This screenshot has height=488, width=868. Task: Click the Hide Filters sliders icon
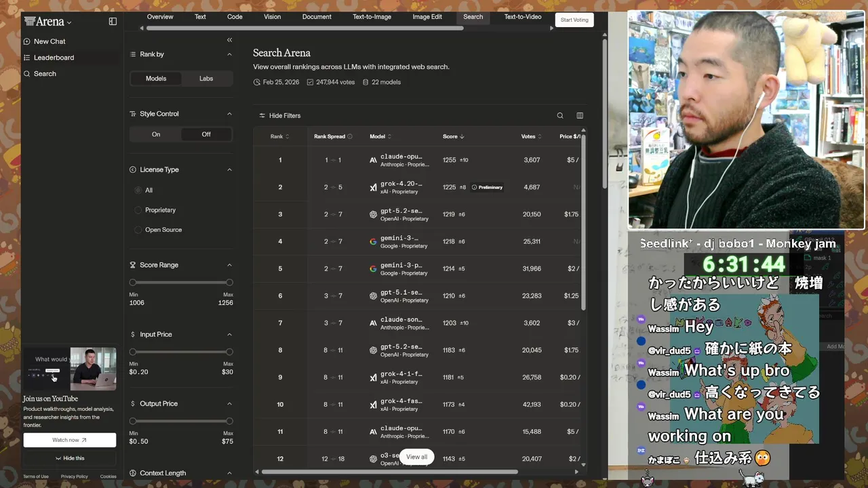[x=262, y=116]
